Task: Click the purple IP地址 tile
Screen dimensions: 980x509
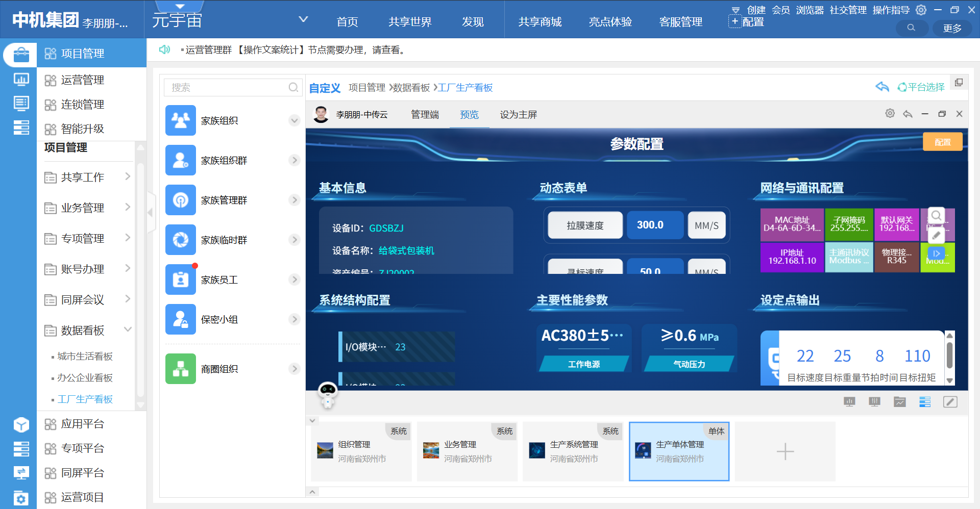Action: tap(792, 257)
